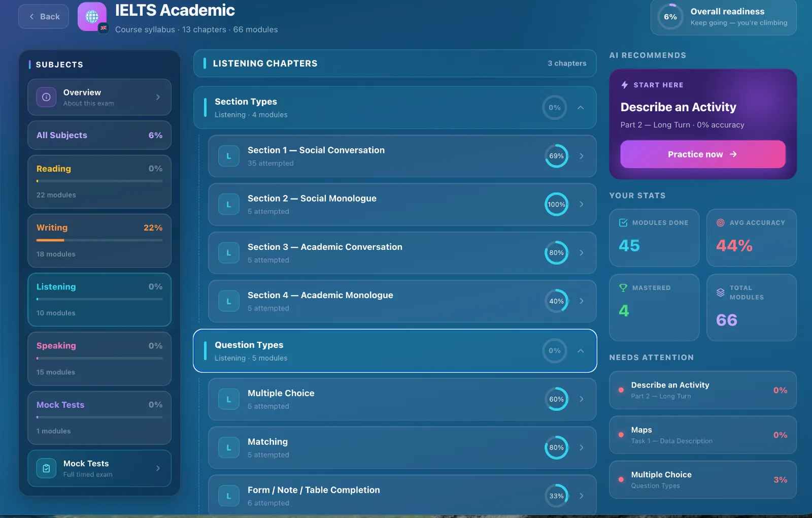812x518 pixels.
Task: Click the Writing 22% progress bar
Action: (99, 240)
